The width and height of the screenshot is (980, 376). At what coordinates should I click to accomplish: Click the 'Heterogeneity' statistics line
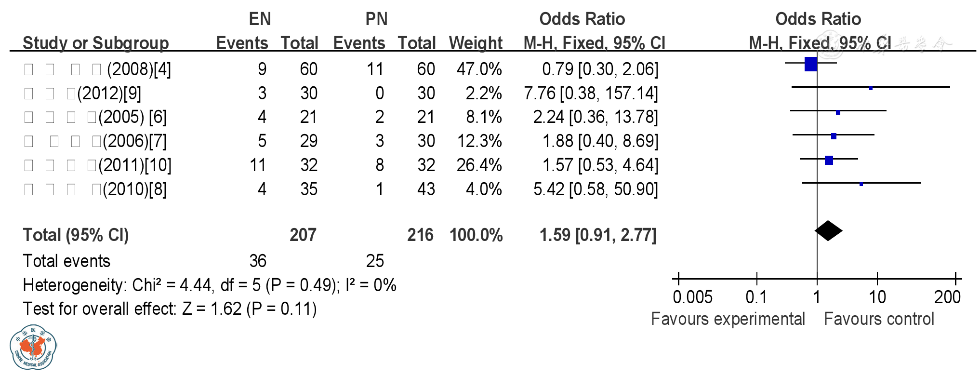click(x=209, y=285)
